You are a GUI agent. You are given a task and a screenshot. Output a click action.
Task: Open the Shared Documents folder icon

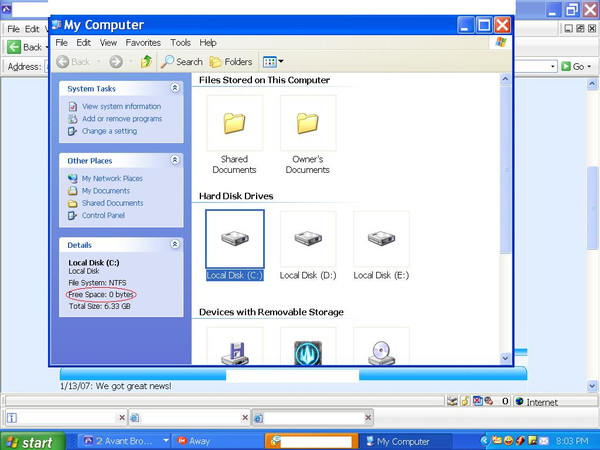click(x=235, y=123)
